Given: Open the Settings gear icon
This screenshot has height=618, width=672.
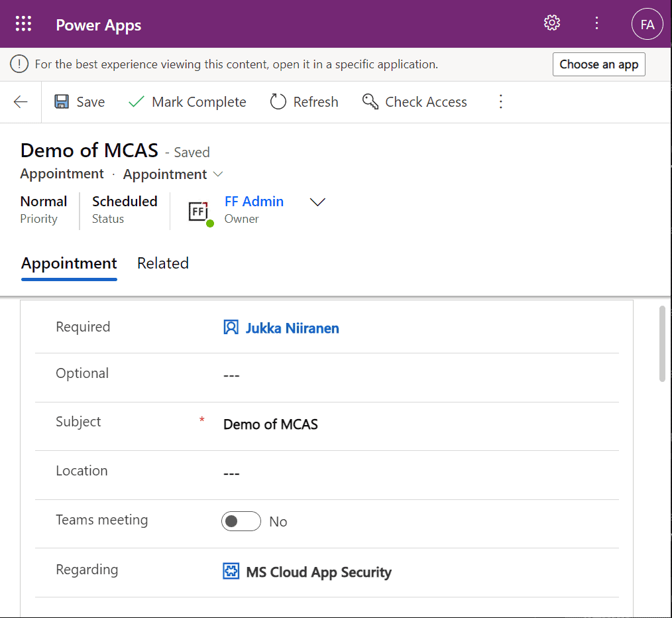Looking at the screenshot, I should click(551, 24).
